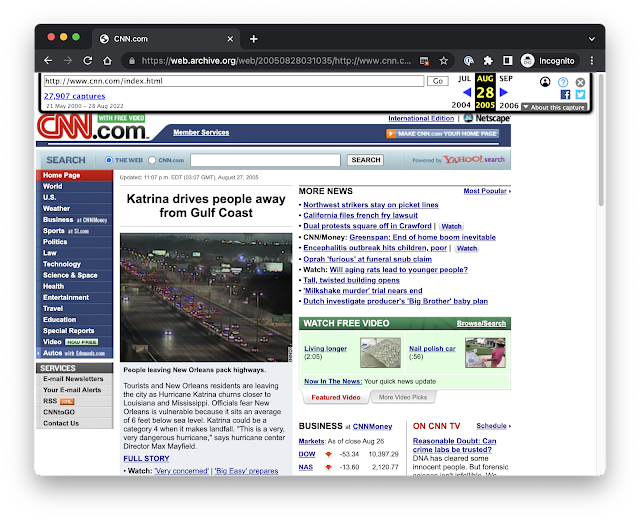Go to previous capture with left blue arrow
Image resolution: width=640 pixels, height=521 pixels.
[x=467, y=92]
